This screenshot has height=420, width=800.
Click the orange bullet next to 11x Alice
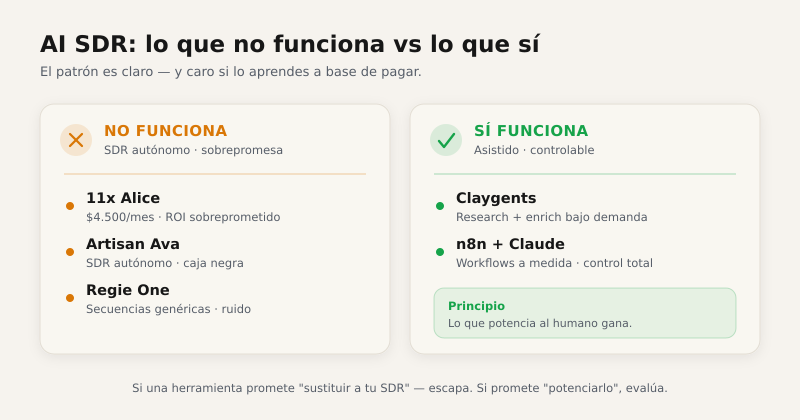click(70, 206)
